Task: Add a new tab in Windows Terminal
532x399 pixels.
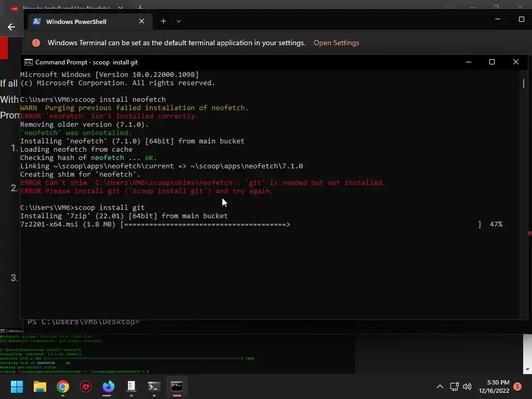Action: [163, 21]
